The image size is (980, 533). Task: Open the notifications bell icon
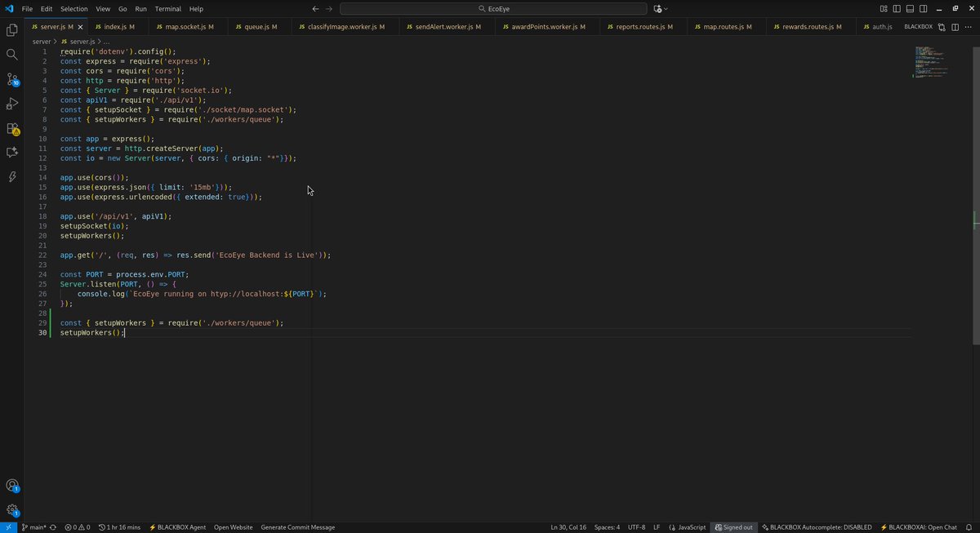(970, 527)
